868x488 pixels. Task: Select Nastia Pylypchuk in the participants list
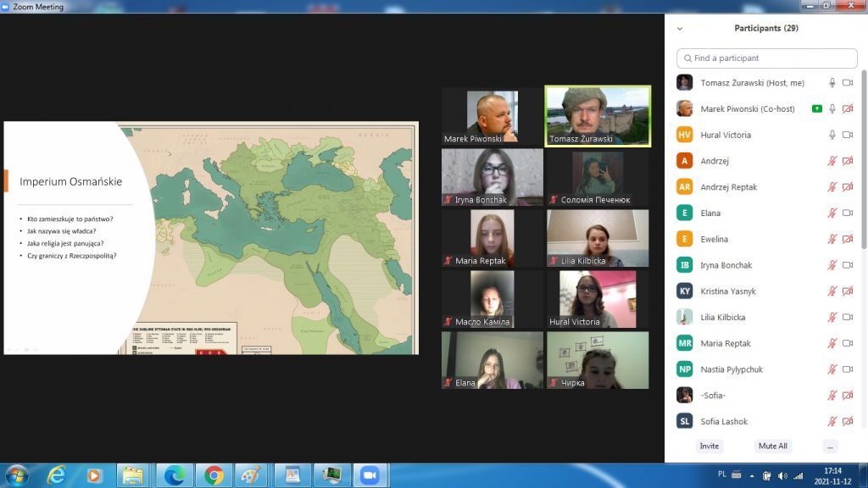(x=732, y=369)
